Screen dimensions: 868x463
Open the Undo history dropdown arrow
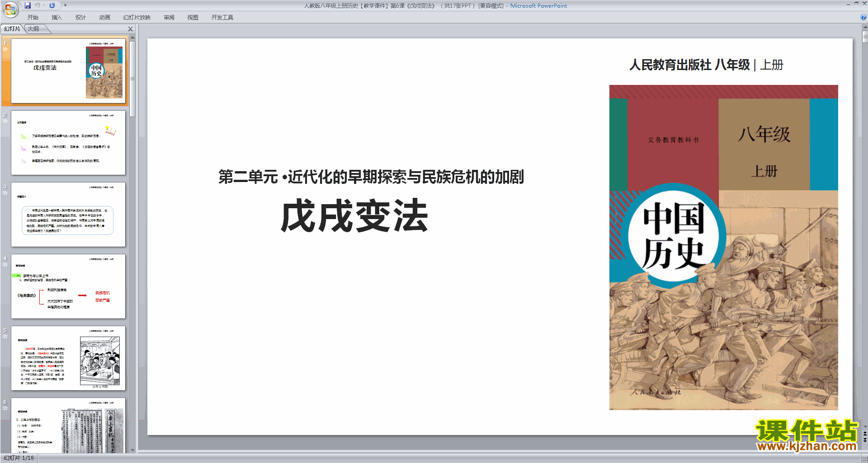tap(44, 5)
